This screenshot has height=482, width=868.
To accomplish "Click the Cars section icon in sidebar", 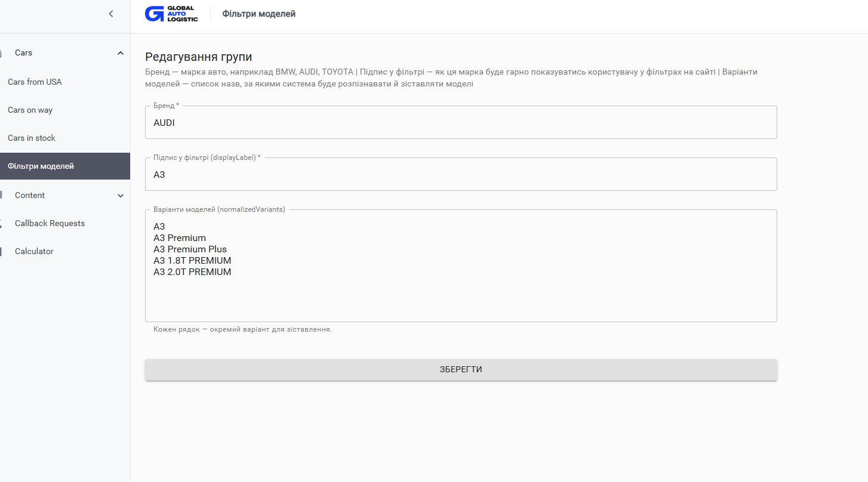I will click(x=2, y=52).
